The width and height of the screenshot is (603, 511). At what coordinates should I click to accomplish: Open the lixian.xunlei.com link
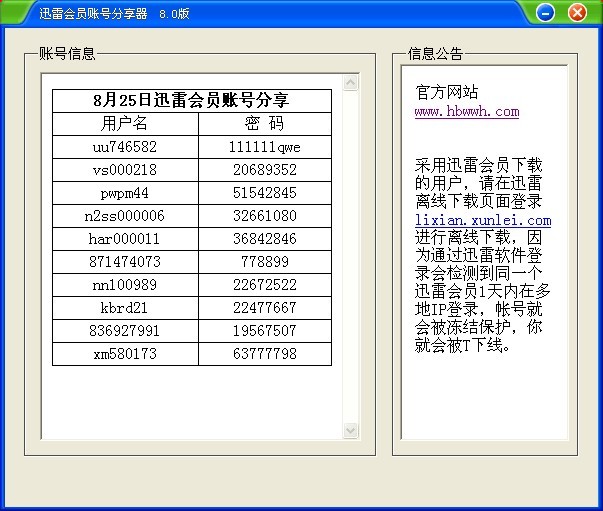coord(483,220)
